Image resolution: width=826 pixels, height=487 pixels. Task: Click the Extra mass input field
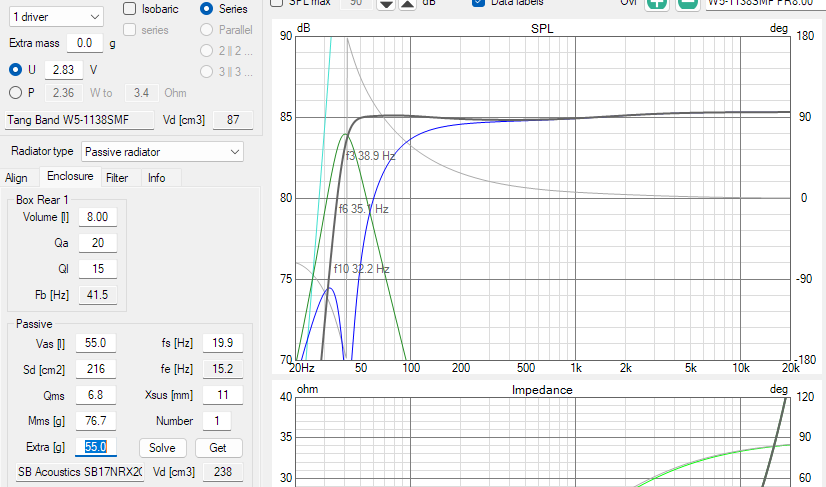(x=85, y=43)
